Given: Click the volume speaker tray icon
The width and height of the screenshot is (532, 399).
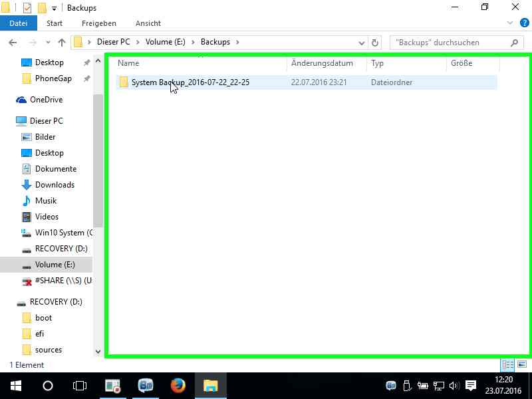Looking at the screenshot, I should (454, 386).
